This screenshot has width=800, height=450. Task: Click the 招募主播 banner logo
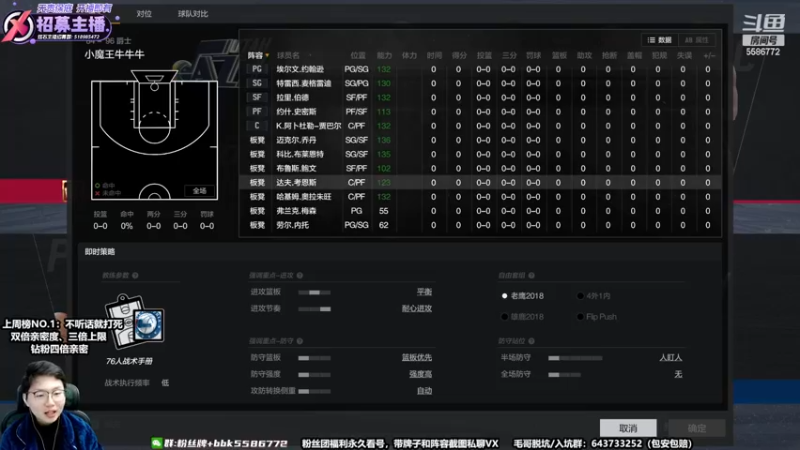(x=56, y=23)
